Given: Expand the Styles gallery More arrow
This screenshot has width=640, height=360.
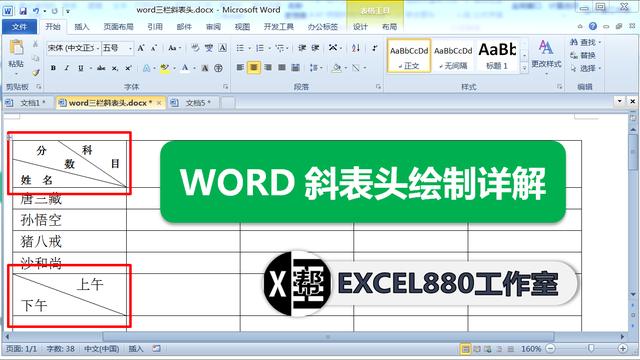Looking at the screenshot, I should point(524,69).
